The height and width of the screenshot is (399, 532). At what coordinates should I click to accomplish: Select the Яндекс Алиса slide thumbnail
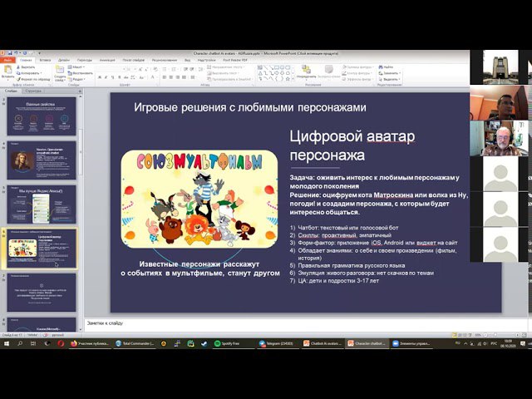point(42,204)
